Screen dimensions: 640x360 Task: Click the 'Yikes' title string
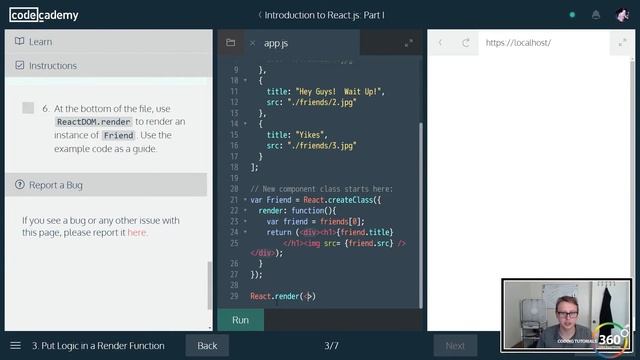[311, 134]
